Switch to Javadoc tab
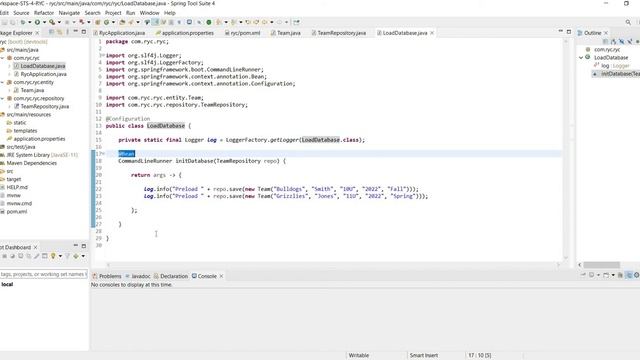Screen dimensions: 640x360 138,276
